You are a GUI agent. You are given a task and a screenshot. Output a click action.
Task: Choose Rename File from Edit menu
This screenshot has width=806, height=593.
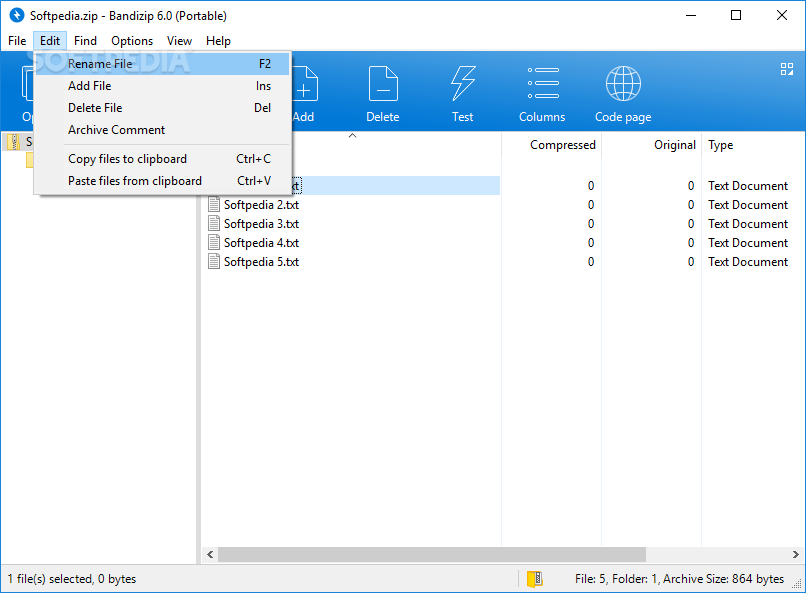tap(162, 64)
